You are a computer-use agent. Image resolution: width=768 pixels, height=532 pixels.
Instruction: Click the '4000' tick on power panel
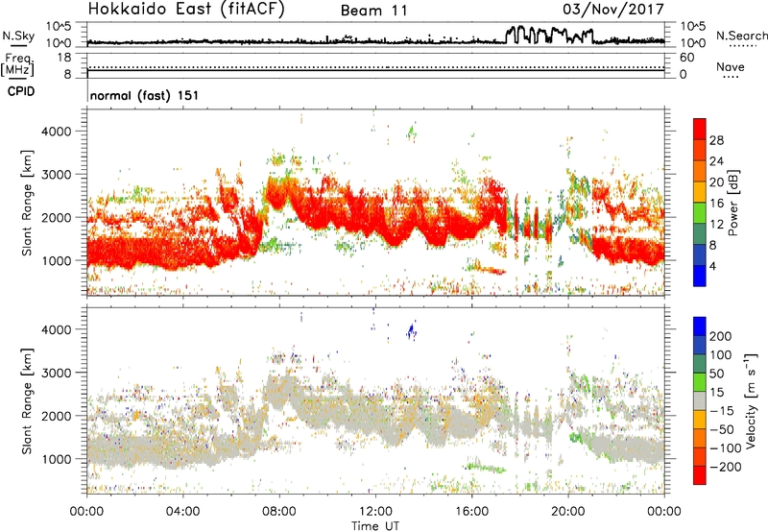coord(57,132)
